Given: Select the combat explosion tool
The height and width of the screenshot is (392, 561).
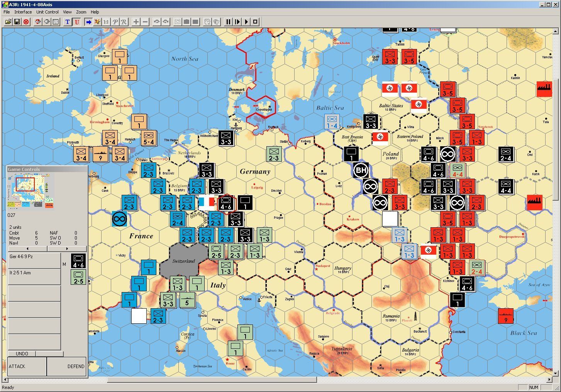Looking at the screenshot, I should pos(97,22).
